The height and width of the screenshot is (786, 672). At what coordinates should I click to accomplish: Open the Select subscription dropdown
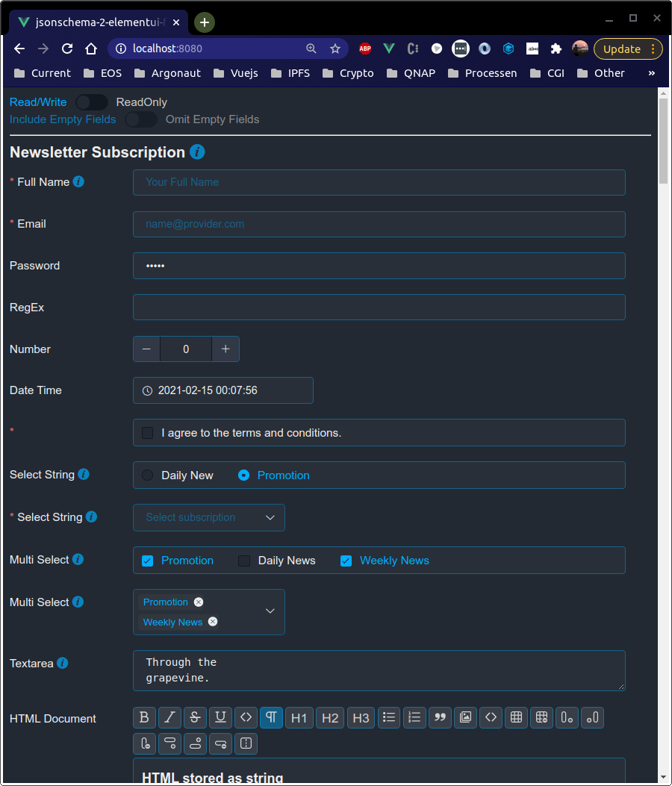208,517
